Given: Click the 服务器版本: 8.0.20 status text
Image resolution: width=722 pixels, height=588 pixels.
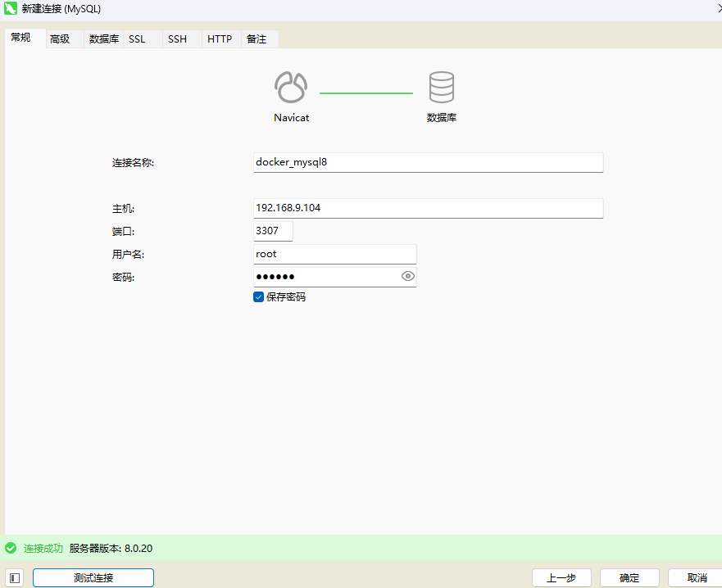Looking at the screenshot, I should pos(111,549).
